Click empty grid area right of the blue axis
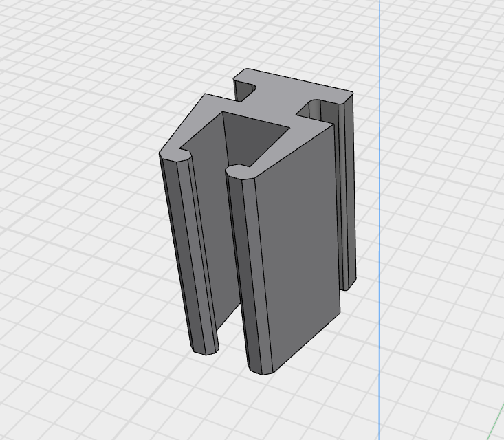The width and height of the screenshot is (504, 440). (x=440, y=206)
